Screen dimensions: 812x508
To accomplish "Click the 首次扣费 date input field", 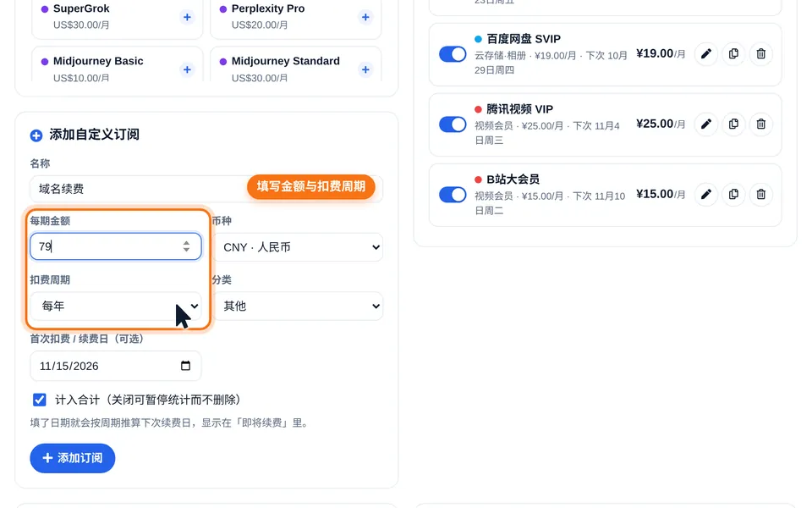I will 116,366.
